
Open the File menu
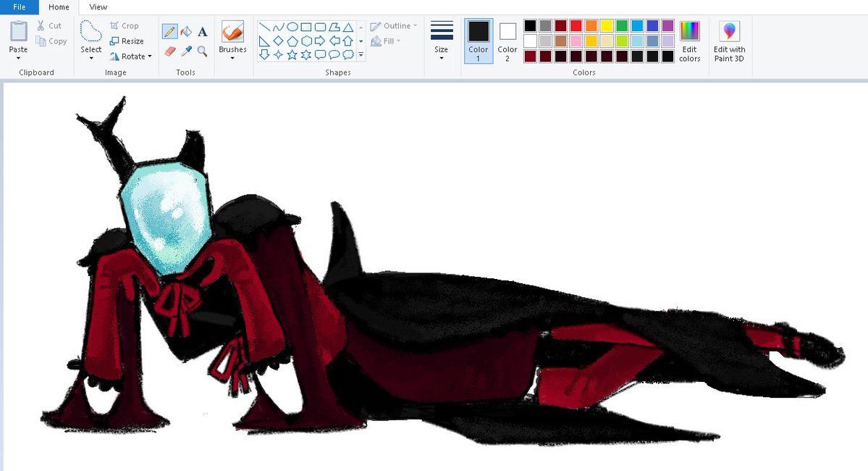tap(20, 7)
